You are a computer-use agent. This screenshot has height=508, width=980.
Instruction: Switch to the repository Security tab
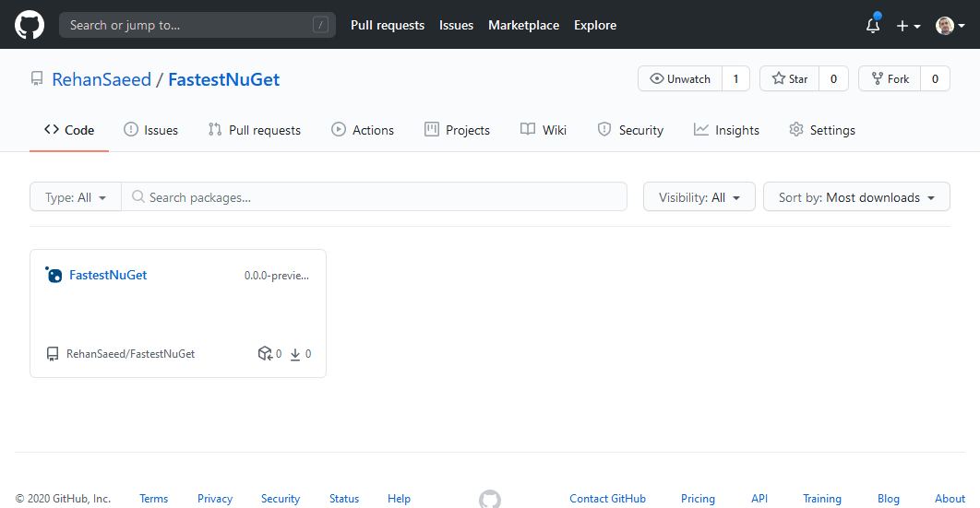(630, 130)
